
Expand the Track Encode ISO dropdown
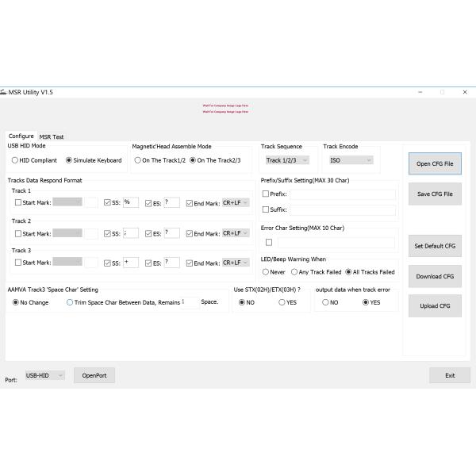(x=351, y=160)
